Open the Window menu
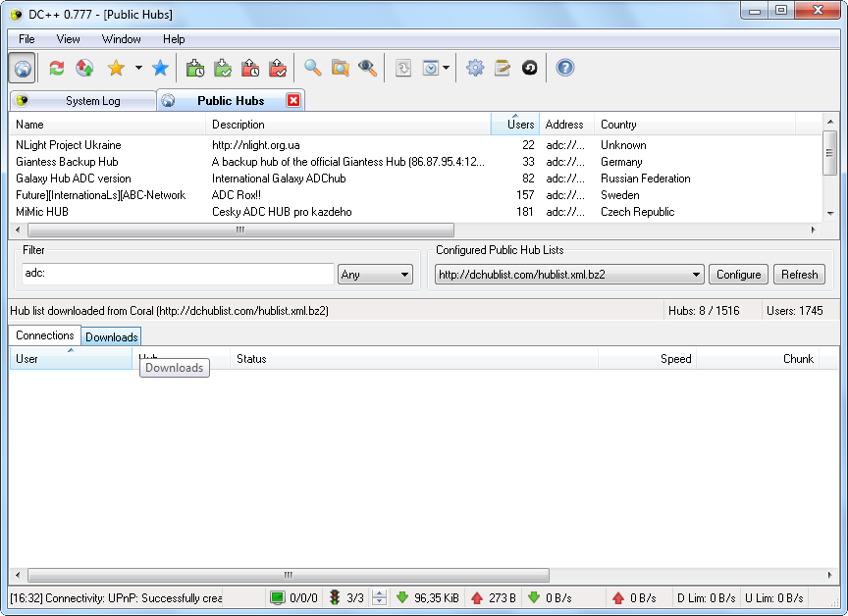Screen dimensions: 848x616 point(121,39)
